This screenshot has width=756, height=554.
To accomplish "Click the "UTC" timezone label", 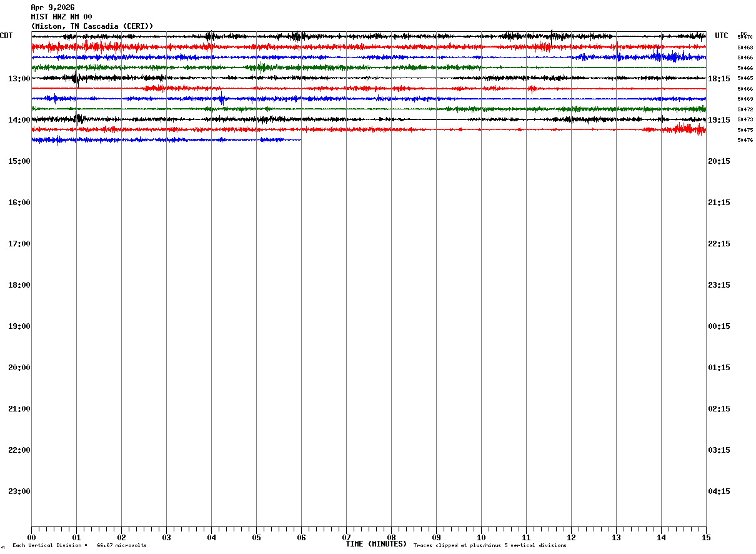I will [722, 36].
